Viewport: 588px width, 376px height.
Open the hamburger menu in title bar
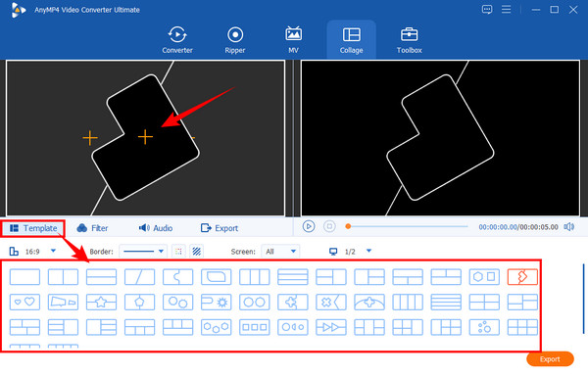[507, 10]
